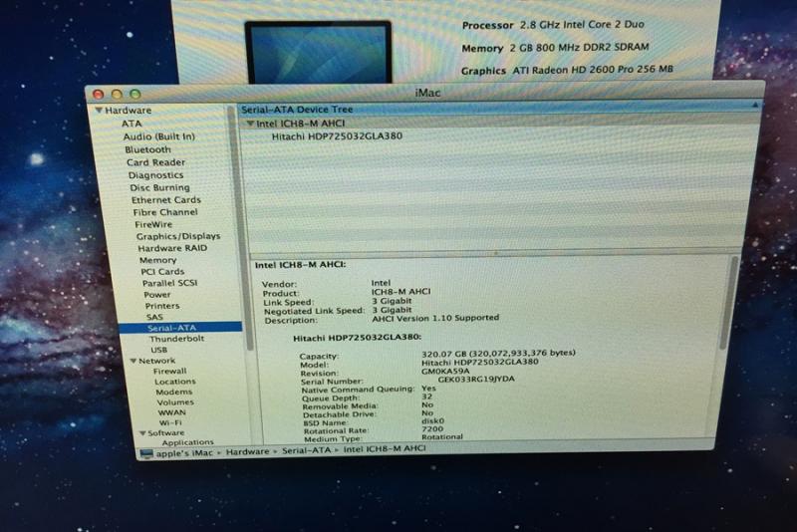Select Wi-Fi under Network

(170, 422)
